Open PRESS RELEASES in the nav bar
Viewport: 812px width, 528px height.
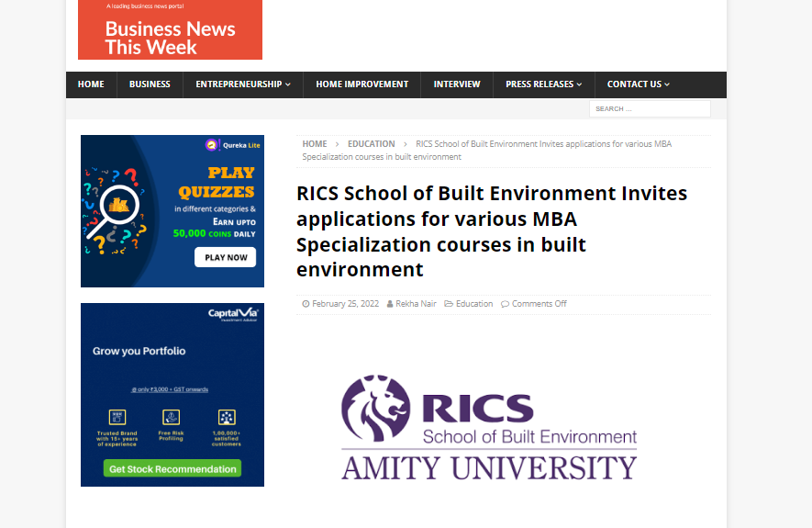click(x=539, y=84)
